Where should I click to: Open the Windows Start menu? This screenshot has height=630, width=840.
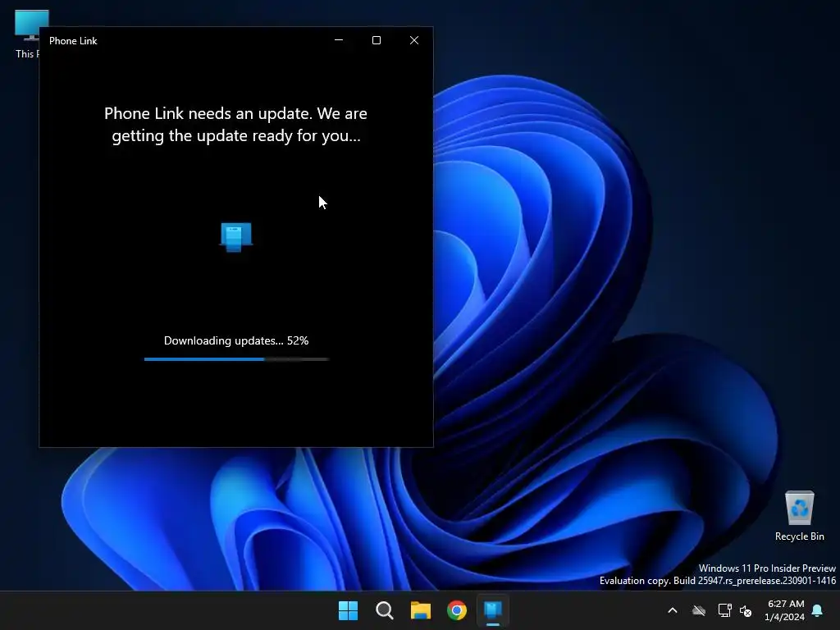tap(348, 610)
